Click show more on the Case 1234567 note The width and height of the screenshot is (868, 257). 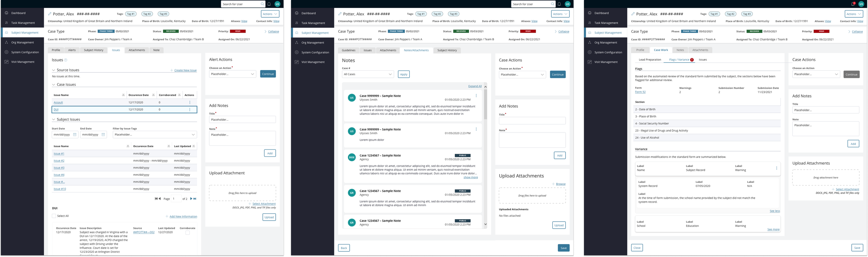(470, 178)
